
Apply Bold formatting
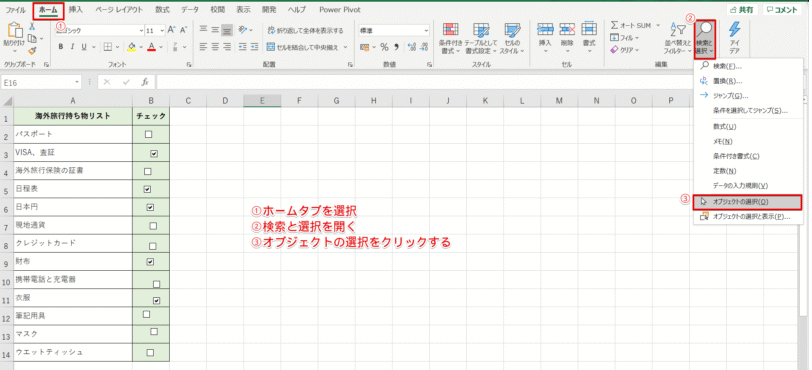[x=61, y=47]
